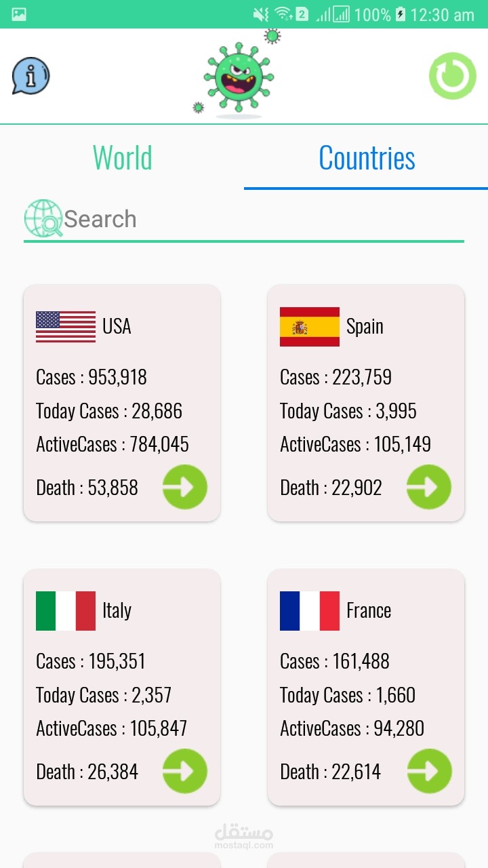Tap the Italy flag image
The image size is (488, 868).
point(66,610)
